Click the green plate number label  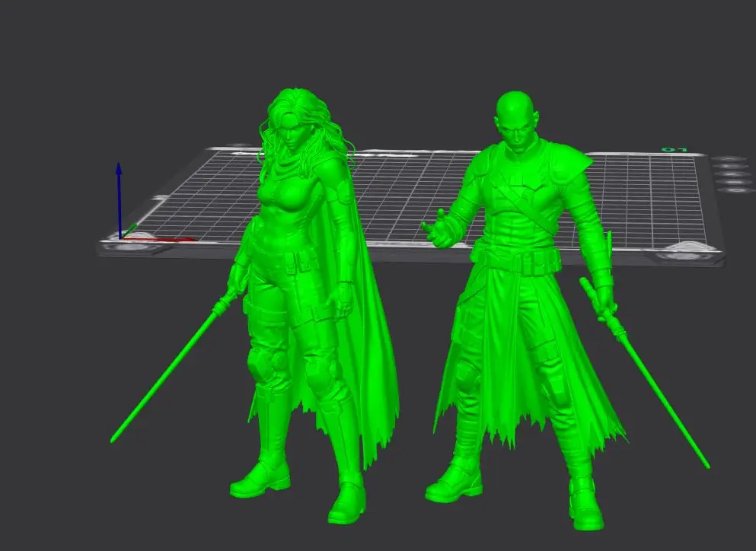[675, 150]
